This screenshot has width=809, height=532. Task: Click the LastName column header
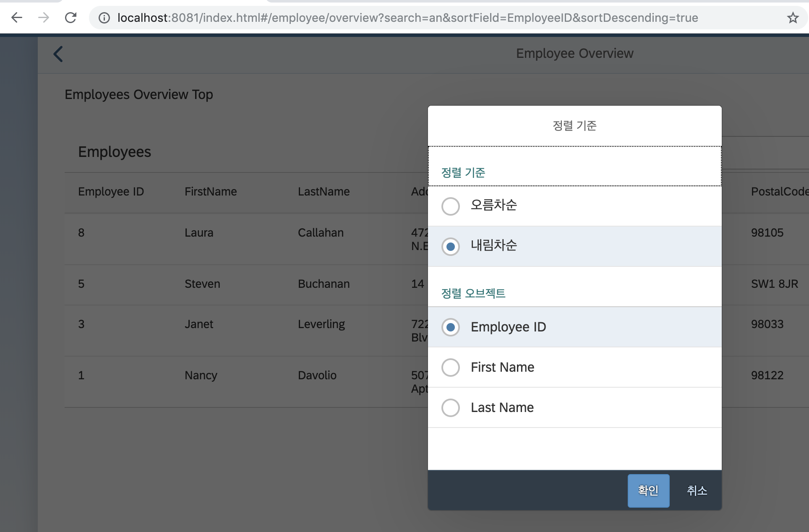(324, 192)
